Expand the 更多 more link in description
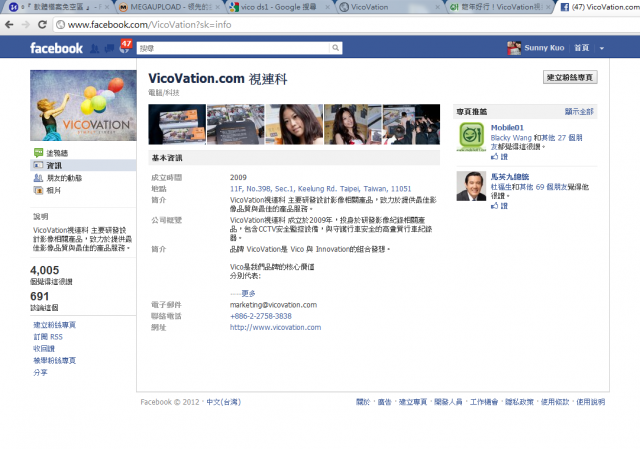The height and width of the screenshot is (449, 640). click(x=248, y=293)
